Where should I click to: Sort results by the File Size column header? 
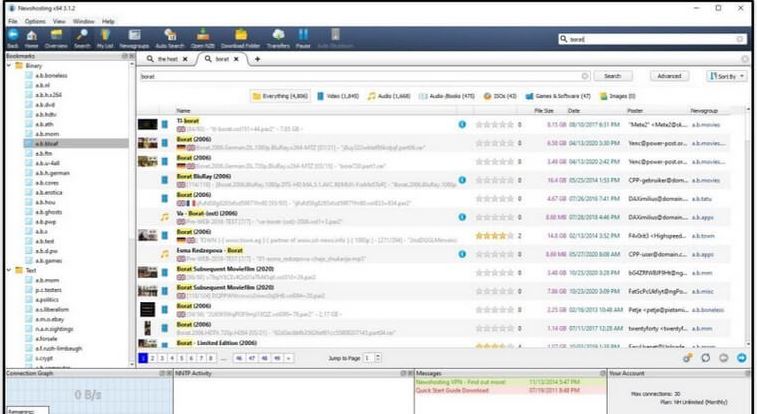[x=544, y=110]
